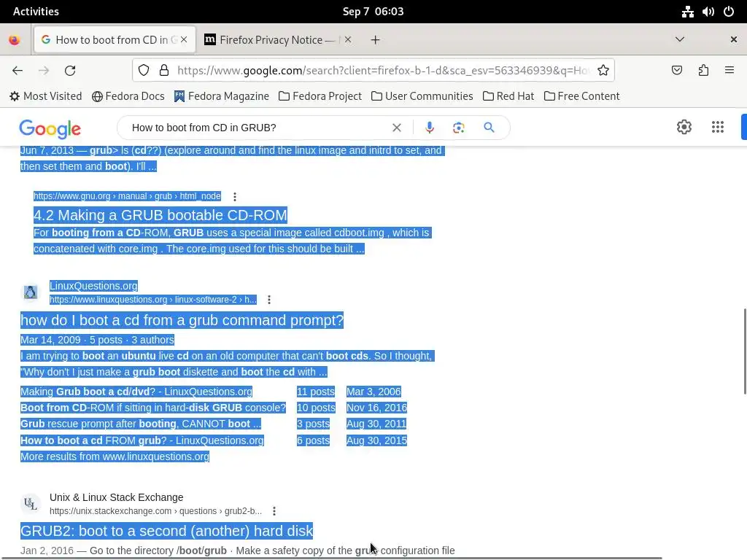
Task: Click the forward navigation arrow
Action: point(44,71)
